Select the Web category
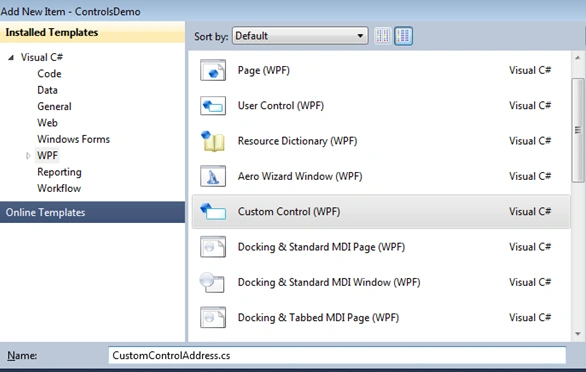The height and width of the screenshot is (372, 586). [x=47, y=123]
